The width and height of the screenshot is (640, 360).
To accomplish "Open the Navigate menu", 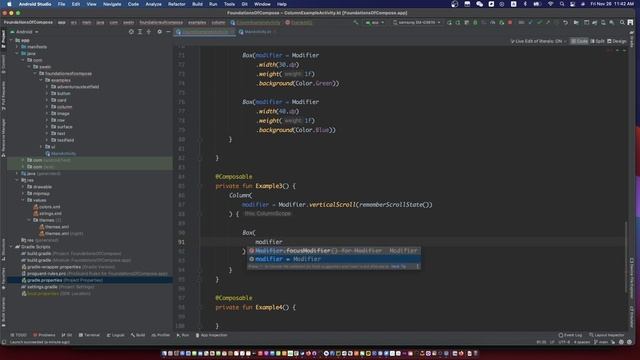I will 112,4.
